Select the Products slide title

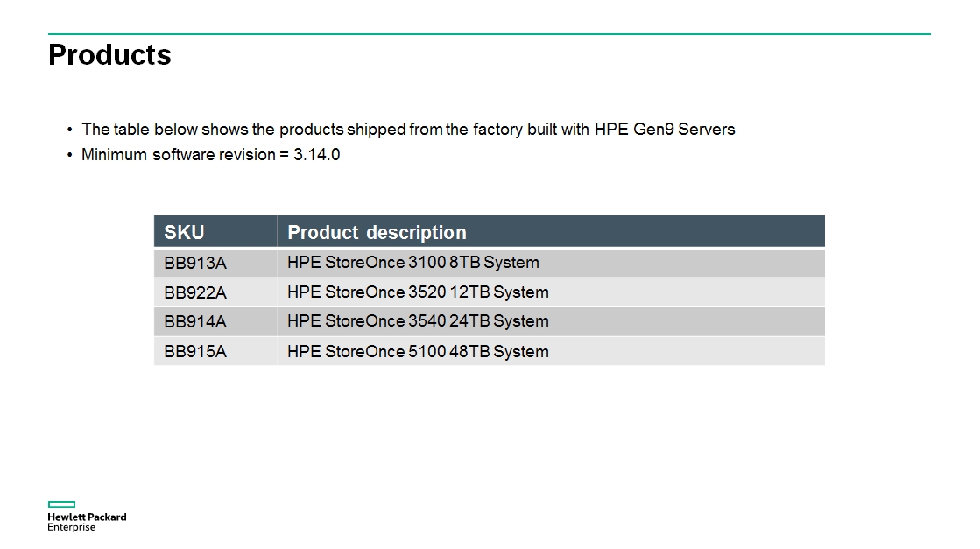(x=109, y=55)
